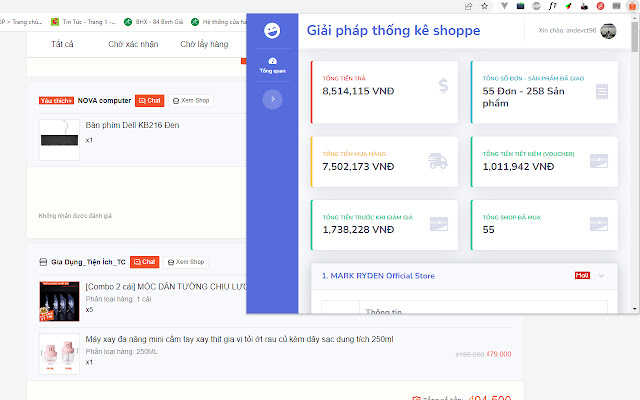Switch to the Chờ lấy hàng tab
The width and height of the screenshot is (640, 400).
[x=204, y=44]
